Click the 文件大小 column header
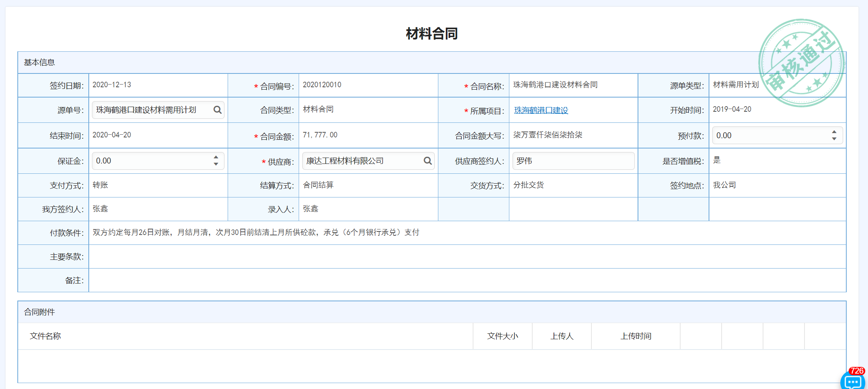 click(502, 336)
